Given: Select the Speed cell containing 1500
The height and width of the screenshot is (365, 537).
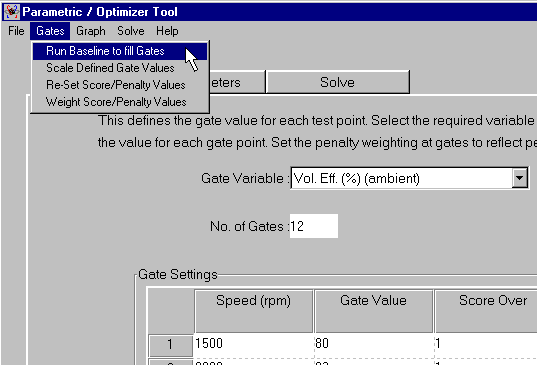Looking at the screenshot, I should pos(253,344).
